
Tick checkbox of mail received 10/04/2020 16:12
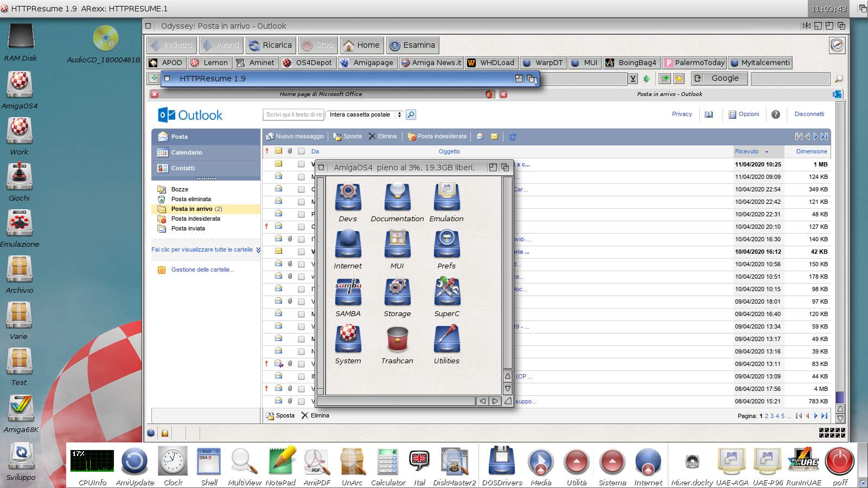(301, 251)
